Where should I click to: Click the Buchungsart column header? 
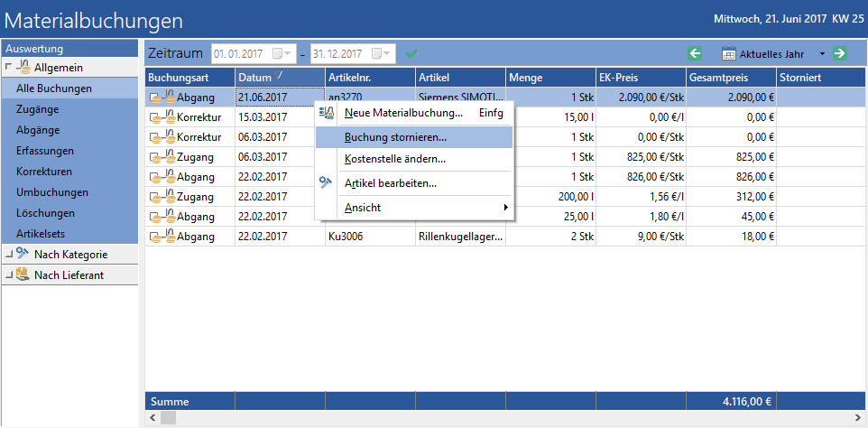click(189, 78)
